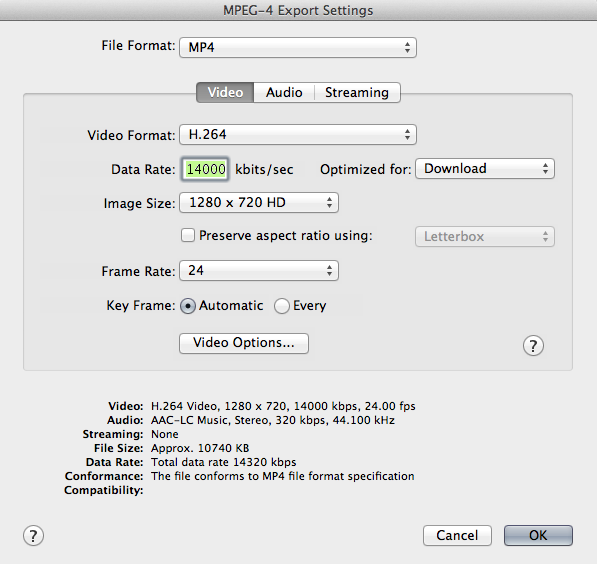597x564 pixels.
Task: Confirm settings with the OK button
Action: pos(538,535)
